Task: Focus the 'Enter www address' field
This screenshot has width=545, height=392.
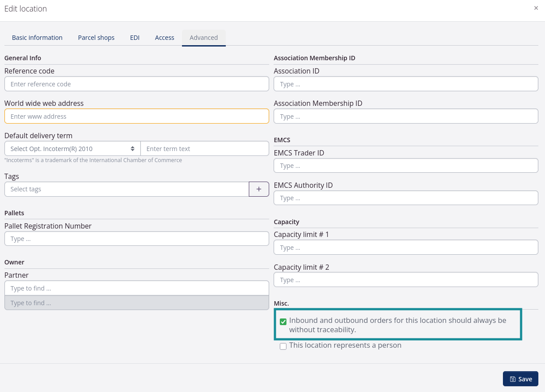Action: [x=136, y=116]
